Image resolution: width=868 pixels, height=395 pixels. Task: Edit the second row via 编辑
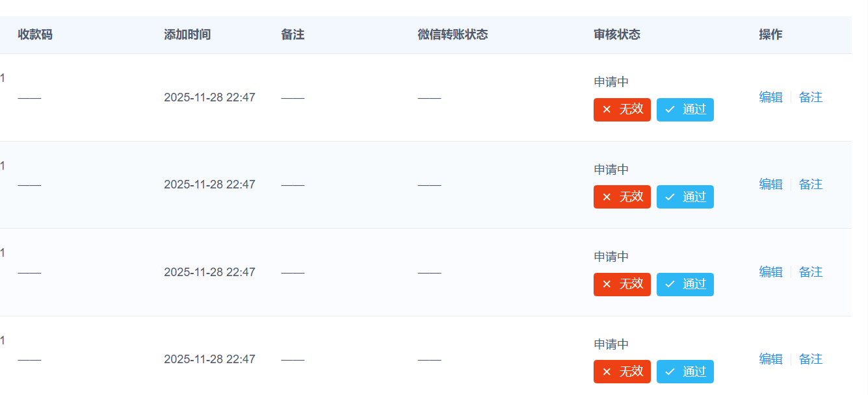(770, 185)
